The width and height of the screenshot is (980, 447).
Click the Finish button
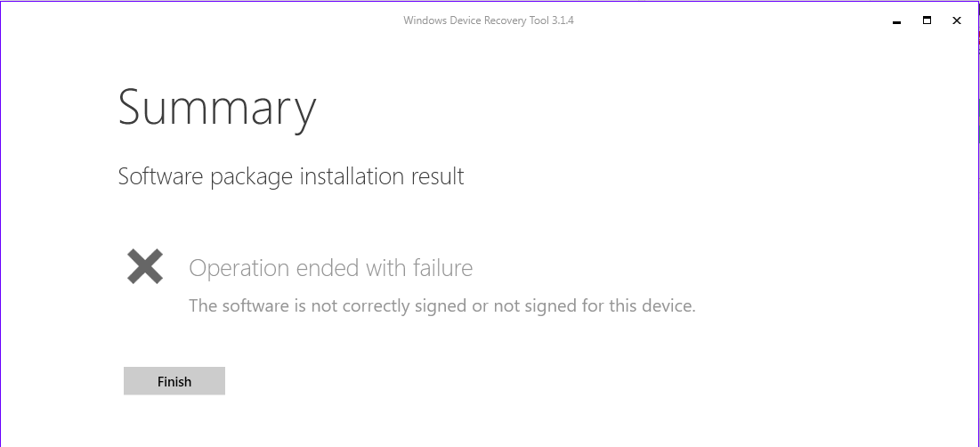(x=174, y=381)
